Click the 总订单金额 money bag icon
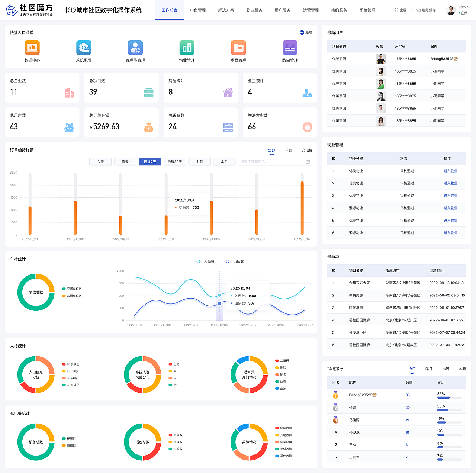 click(x=149, y=127)
